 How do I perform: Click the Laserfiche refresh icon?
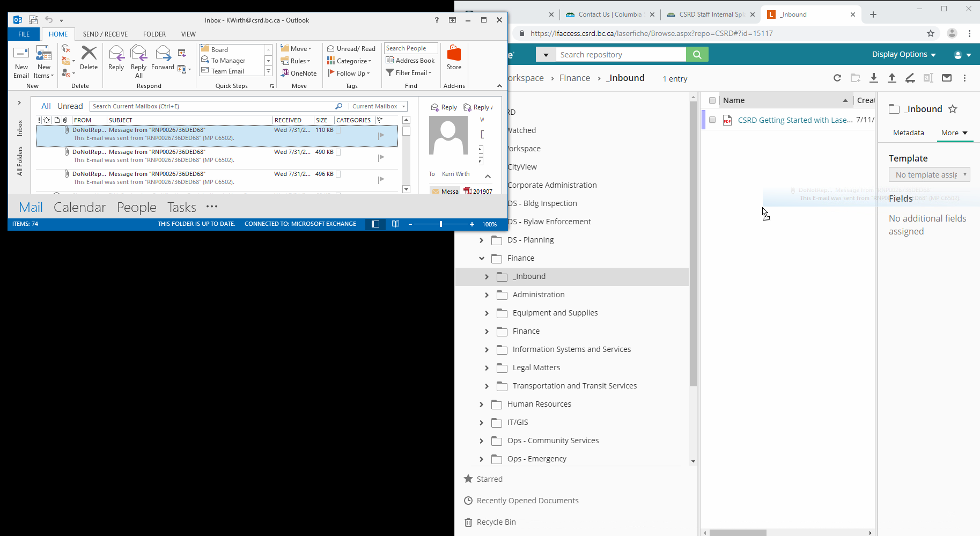click(x=837, y=78)
